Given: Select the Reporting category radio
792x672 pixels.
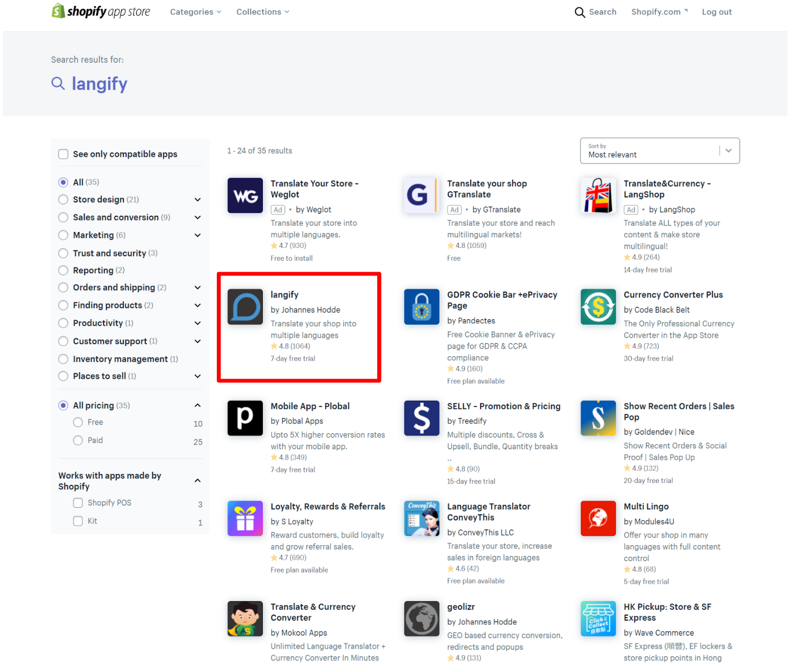Looking at the screenshot, I should point(63,270).
